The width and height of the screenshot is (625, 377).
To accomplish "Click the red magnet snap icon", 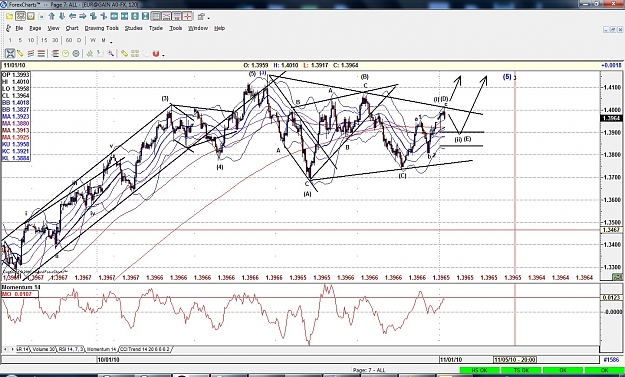I will pyautogui.click(x=156, y=53).
